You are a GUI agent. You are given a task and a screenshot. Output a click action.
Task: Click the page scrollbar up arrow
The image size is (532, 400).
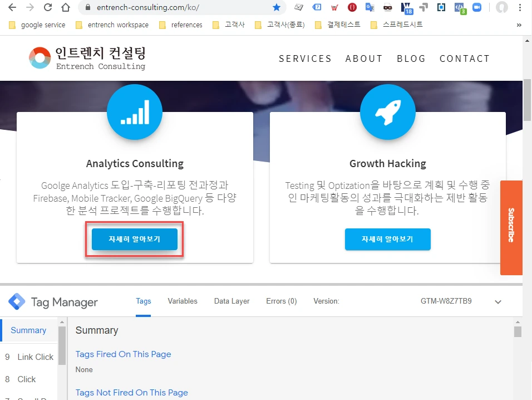click(527, 41)
